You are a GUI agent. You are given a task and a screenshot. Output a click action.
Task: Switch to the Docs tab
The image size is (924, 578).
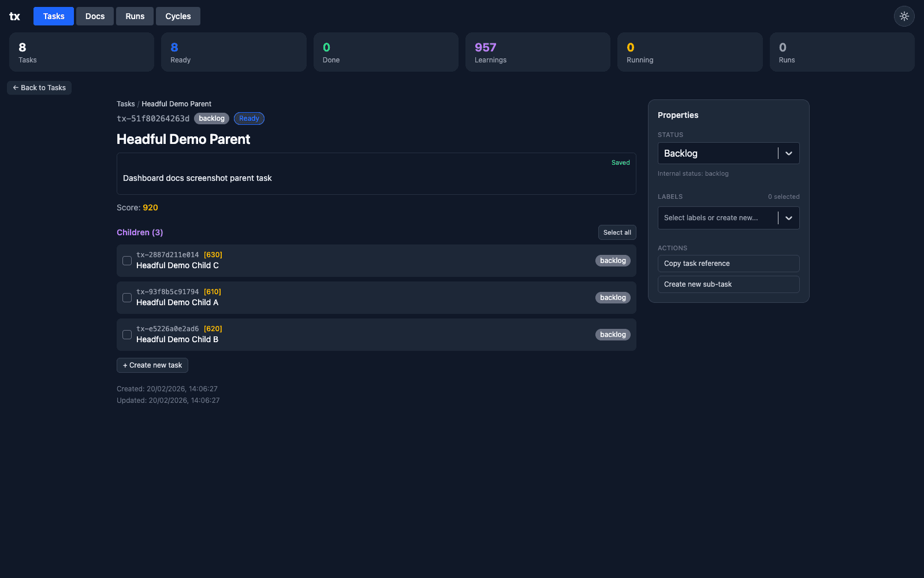point(95,16)
